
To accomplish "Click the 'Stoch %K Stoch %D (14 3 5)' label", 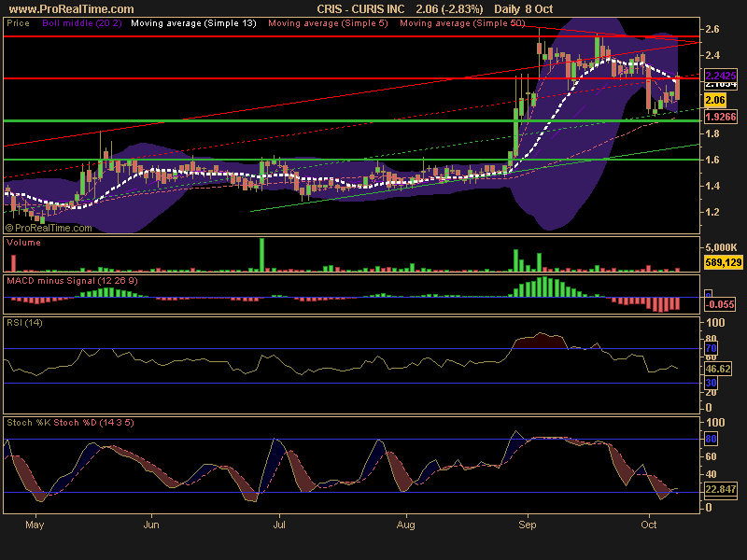I will [70, 423].
